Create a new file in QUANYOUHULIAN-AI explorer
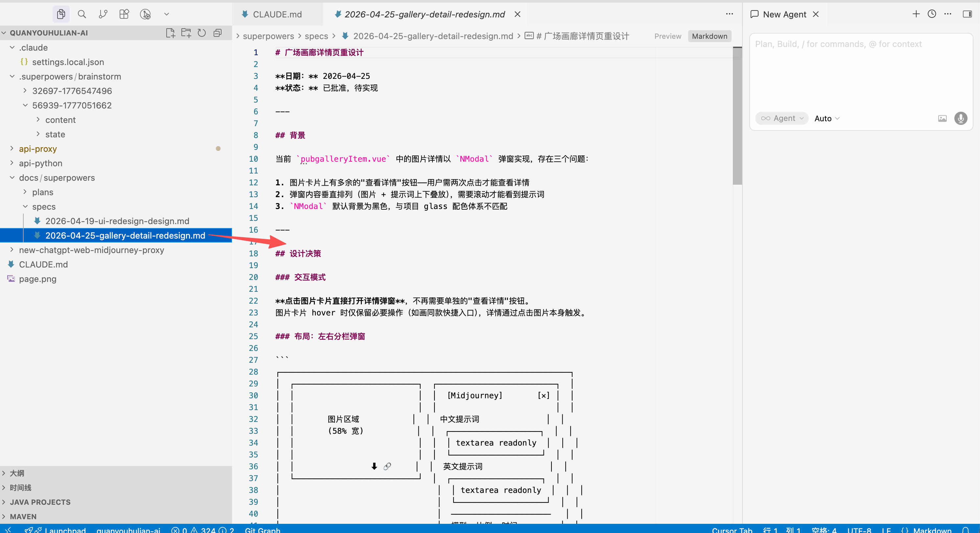The width and height of the screenshot is (980, 533). (x=171, y=33)
